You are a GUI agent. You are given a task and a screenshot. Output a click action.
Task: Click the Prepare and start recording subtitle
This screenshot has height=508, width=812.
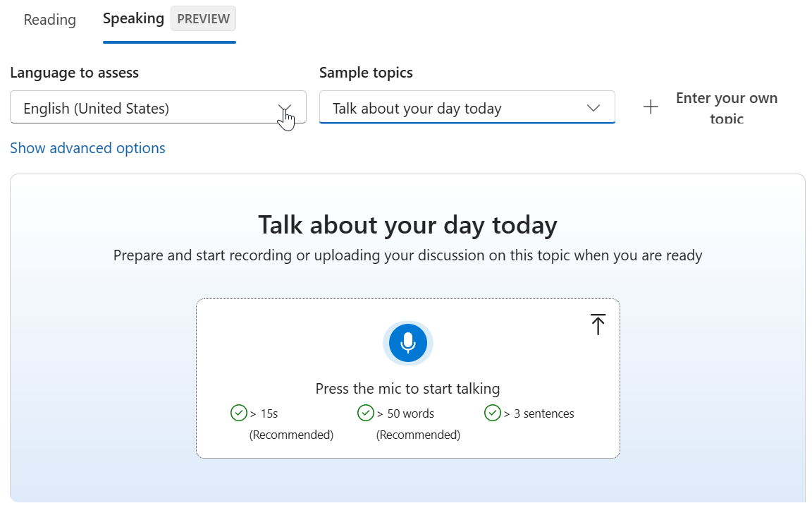(407, 255)
